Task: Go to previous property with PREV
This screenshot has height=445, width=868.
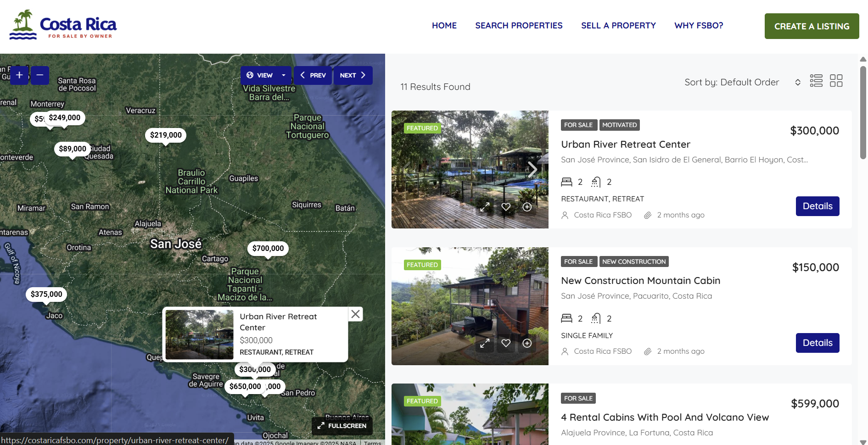Action: click(x=313, y=75)
